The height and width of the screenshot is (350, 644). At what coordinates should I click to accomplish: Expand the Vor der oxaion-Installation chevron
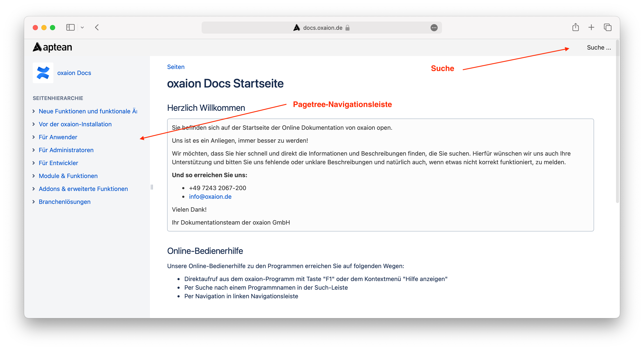pos(34,124)
